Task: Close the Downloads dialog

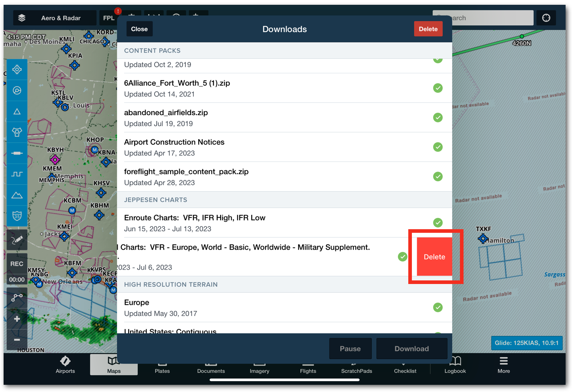Action: pyautogui.click(x=139, y=29)
